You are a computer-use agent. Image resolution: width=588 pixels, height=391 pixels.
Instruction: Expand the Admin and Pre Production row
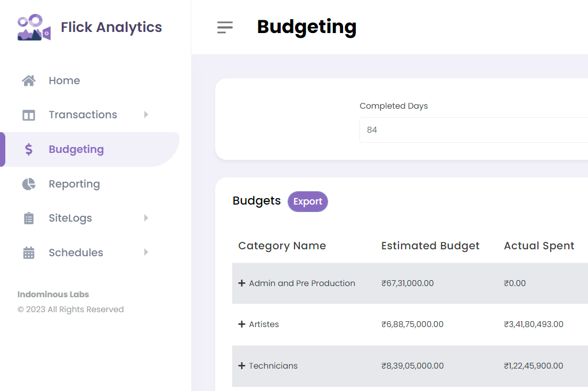pyautogui.click(x=242, y=283)
